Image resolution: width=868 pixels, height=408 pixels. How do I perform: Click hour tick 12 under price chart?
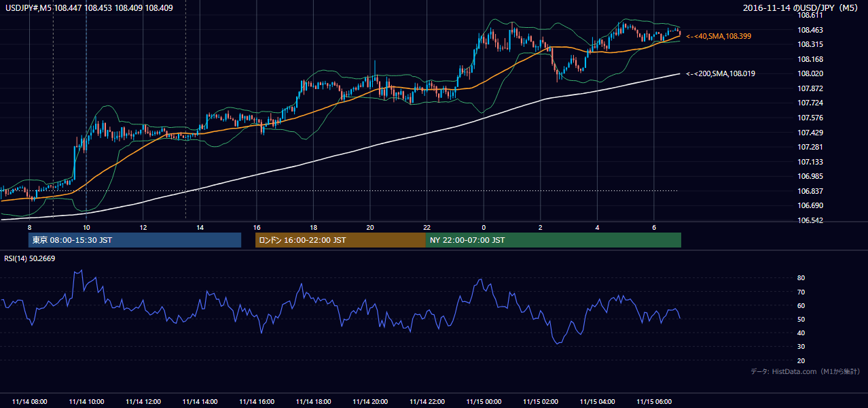coord(143,227)
